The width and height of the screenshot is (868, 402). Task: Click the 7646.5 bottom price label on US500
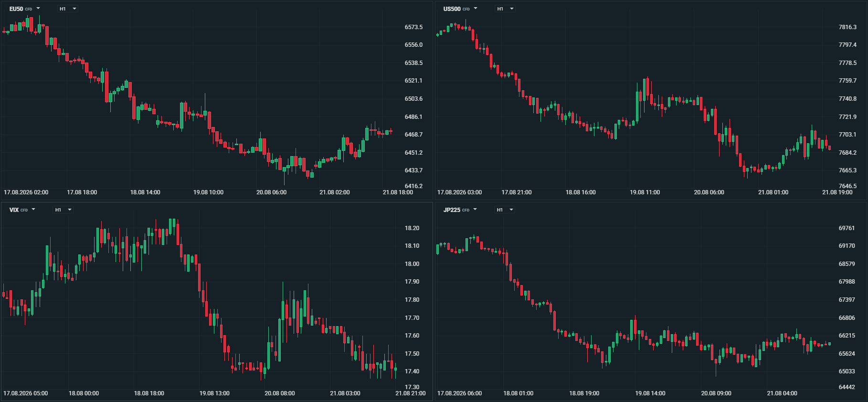pyautogui.click(x=847, y=186)
